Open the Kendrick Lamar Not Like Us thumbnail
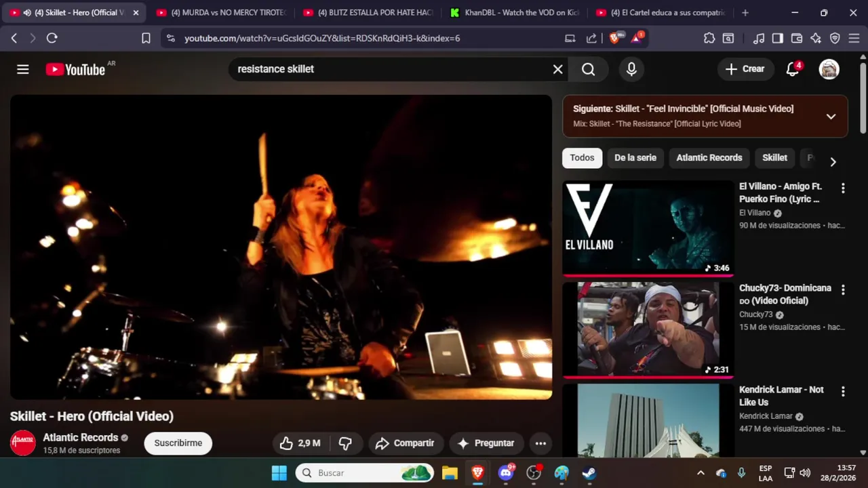868x488 pixels. click(648, 421)
